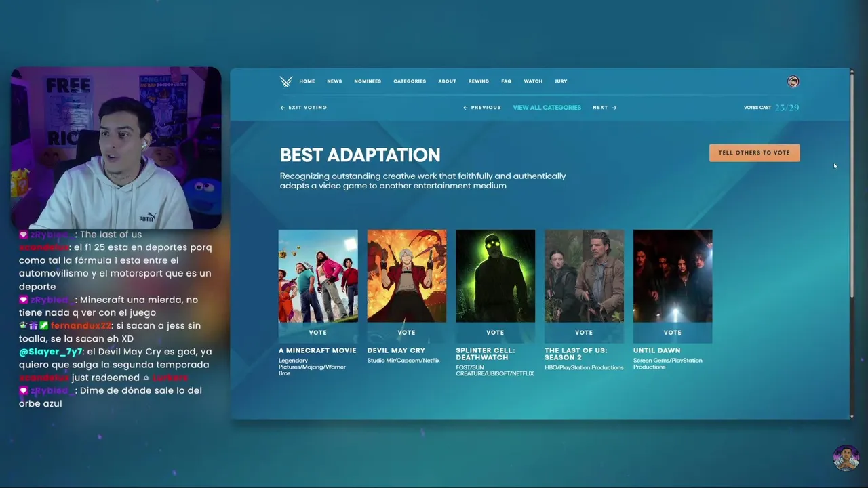Click The Game Awards logo icon
Viewport: 868px width, 488px height.
(x=286, y=81)
